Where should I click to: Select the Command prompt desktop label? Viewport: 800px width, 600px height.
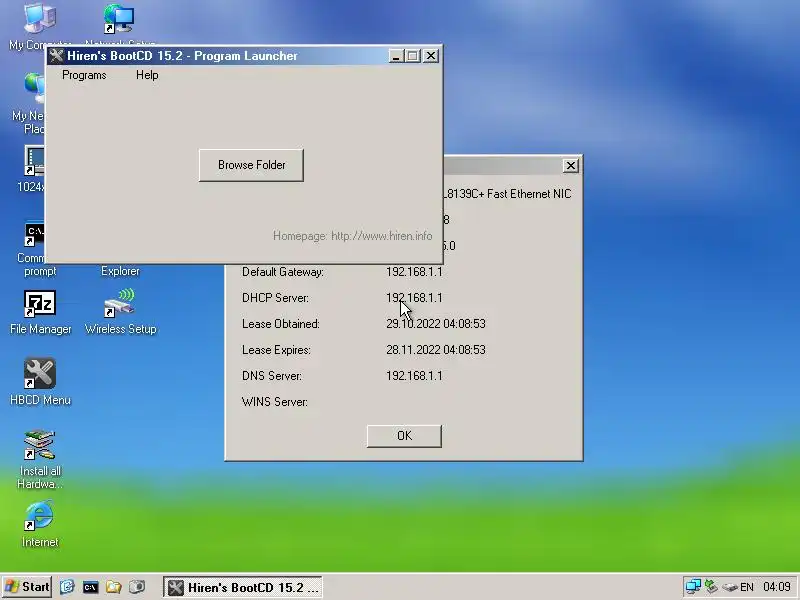(40, 264)
